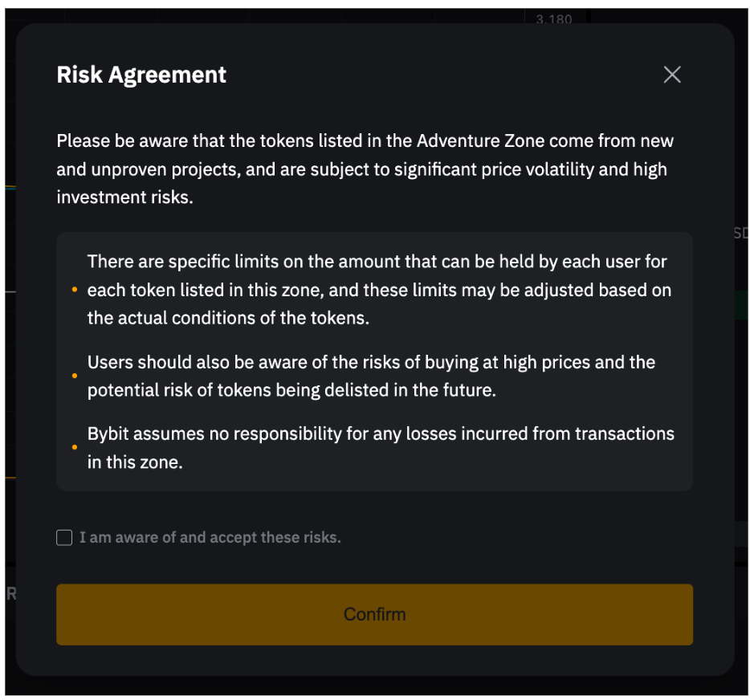Click the Risk Agreement heading
750x700 pixels.
tap(141, 75)
